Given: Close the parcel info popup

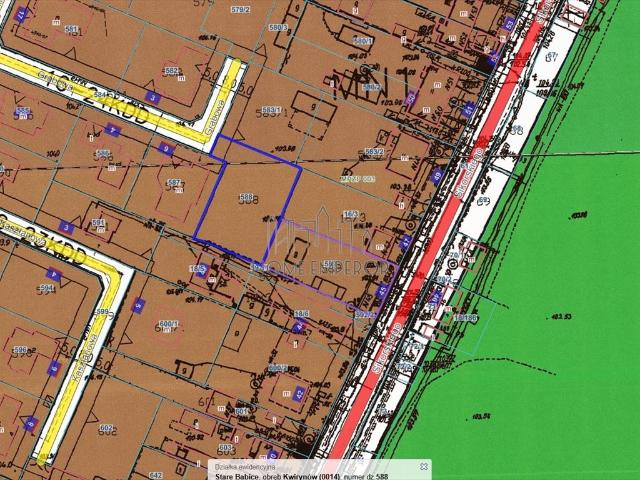Looking at the screenshot, I should point(424,467).
